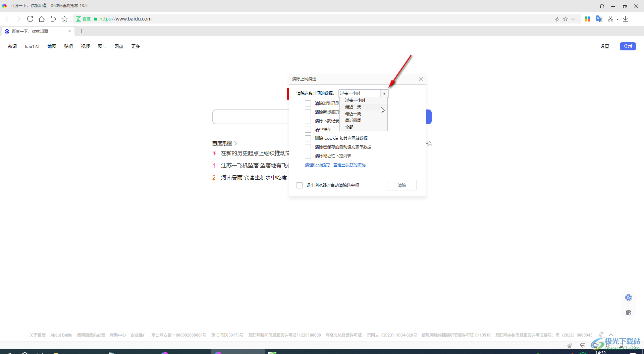644x354 pixels.
Task: Click the translate icon
Action: (x=599, y=19)
